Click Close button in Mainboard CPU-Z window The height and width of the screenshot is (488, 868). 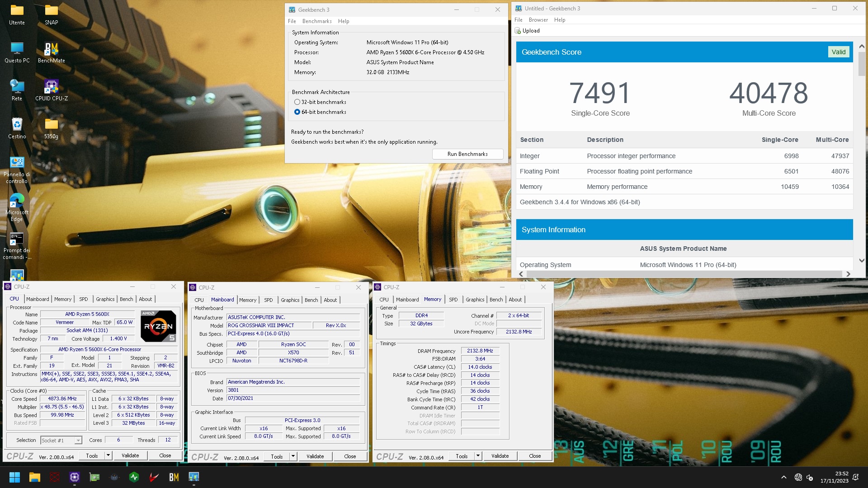[350, 456]
